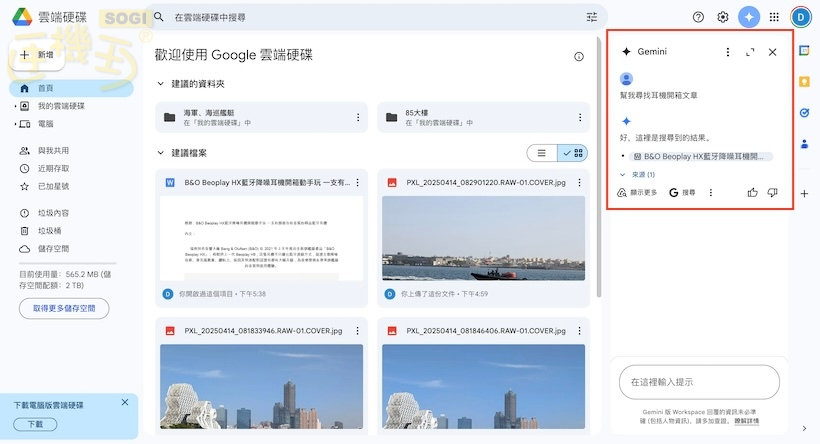The width and height of the screenshot is (820, 444).
Task: Open boat photo thumbnail PXL_20250414_082901220
Action: (x=483, y=238)
